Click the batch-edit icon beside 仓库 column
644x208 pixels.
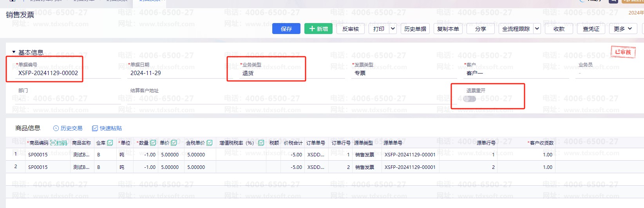coord(110,143)
